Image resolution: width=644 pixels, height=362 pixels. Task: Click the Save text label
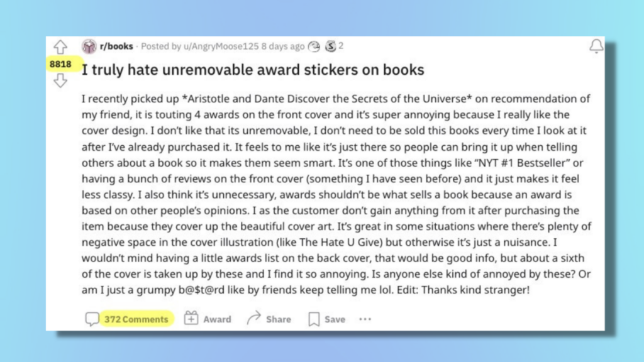(x=335, y=319)
